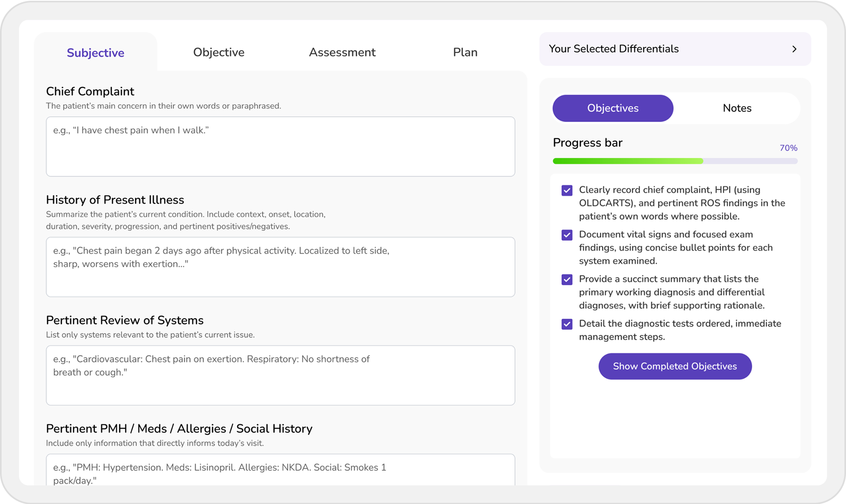Viewport: 846px width, 504px height.
Task: Click the History of Present Illness heading
Action: coord(115,200)
